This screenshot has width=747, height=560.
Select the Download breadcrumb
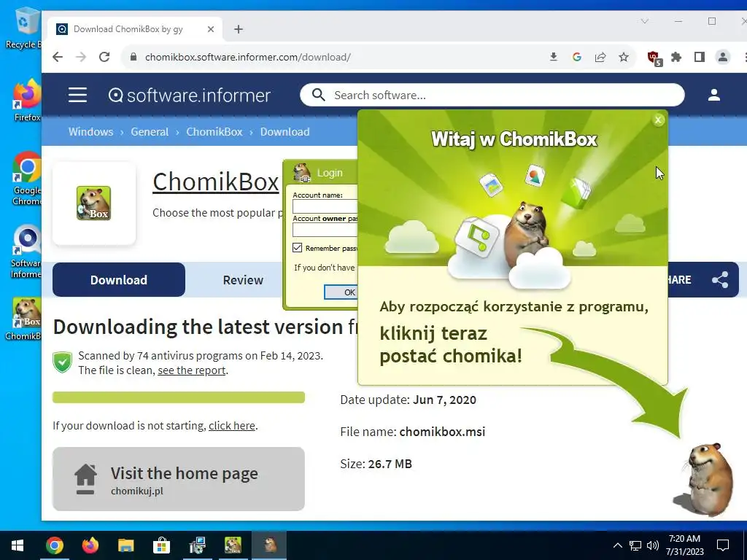point(285,132)
